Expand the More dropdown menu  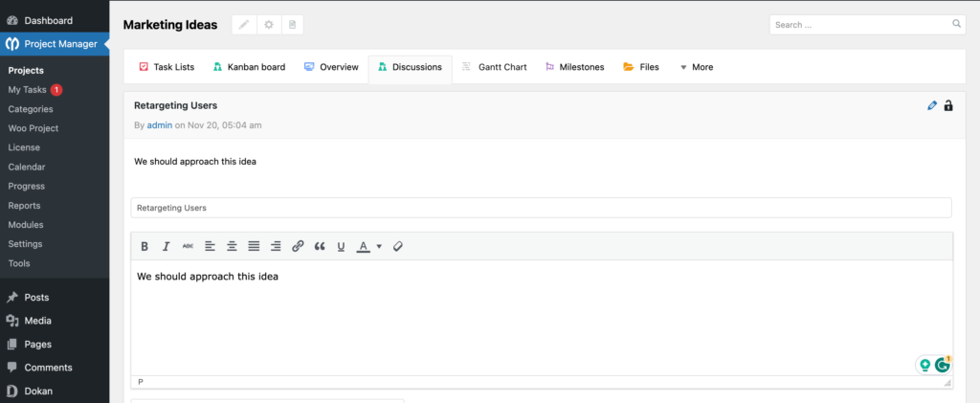(x=697, y=67)
